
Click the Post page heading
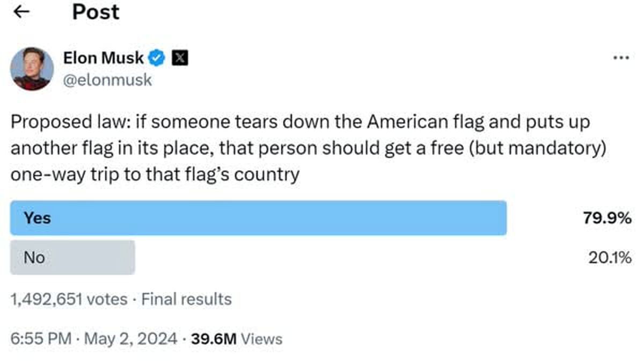[x=96, y=12]
